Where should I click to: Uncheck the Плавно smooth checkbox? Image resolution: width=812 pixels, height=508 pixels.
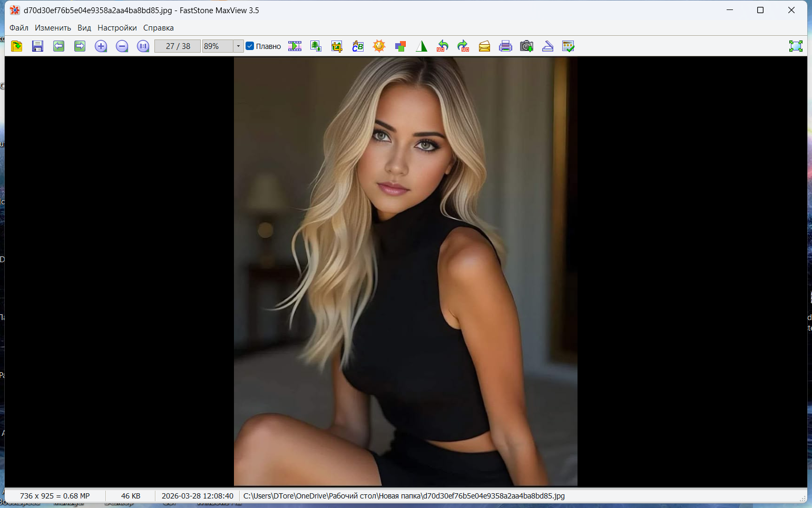[x=250, y=46]
